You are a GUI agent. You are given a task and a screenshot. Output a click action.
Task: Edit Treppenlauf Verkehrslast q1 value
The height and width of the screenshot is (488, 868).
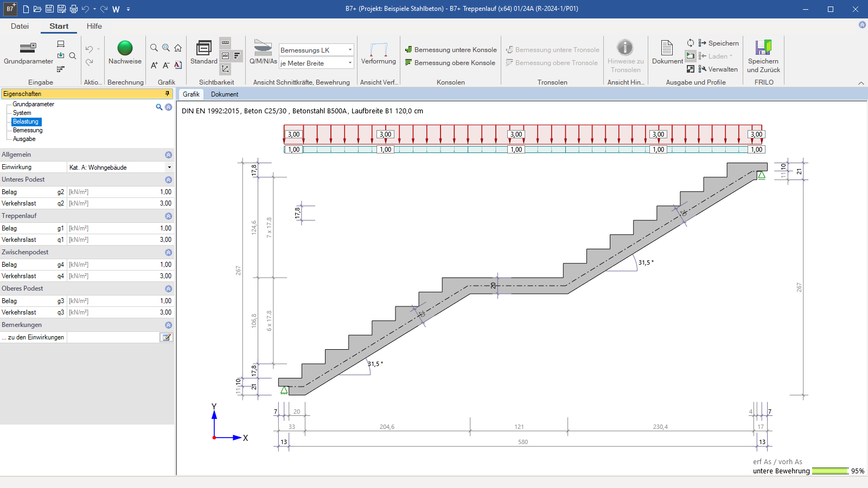tap(119, 240)
